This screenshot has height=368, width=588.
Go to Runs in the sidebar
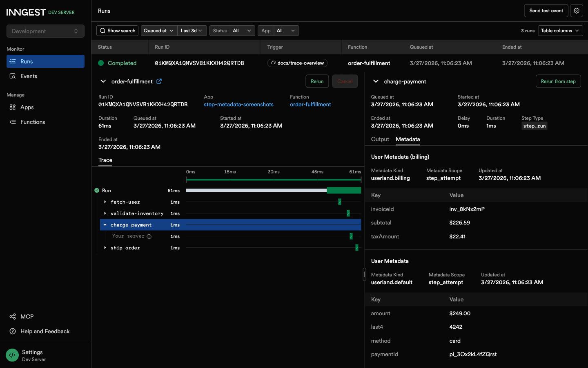45,61
